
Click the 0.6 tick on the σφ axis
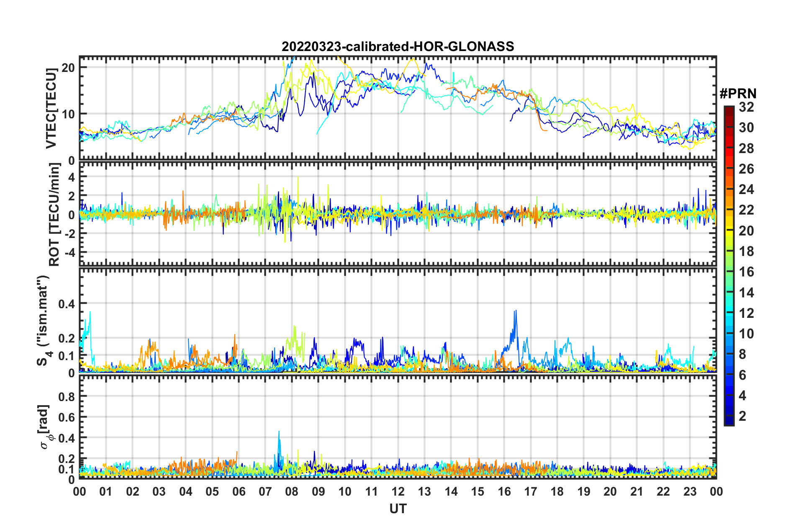coord(67,417)
